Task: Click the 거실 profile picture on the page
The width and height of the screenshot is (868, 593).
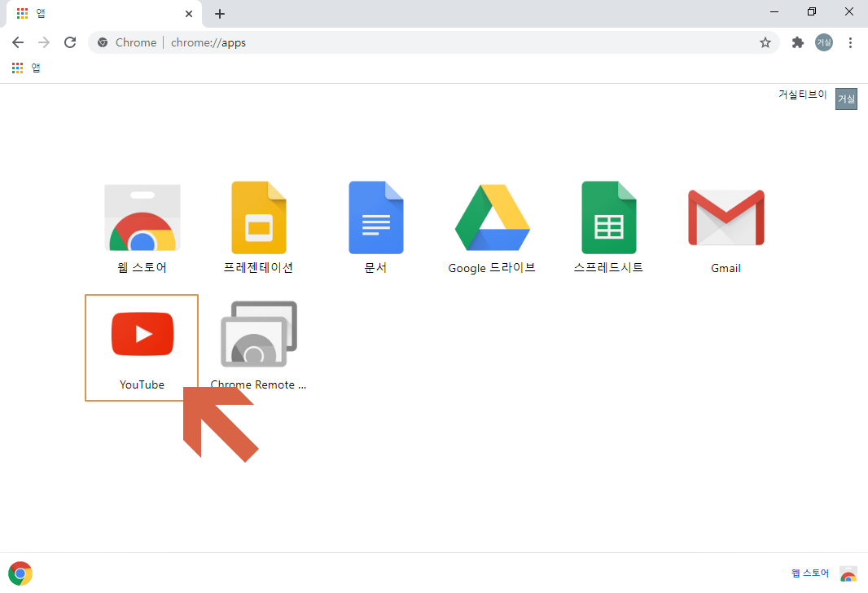Action: 846,99
